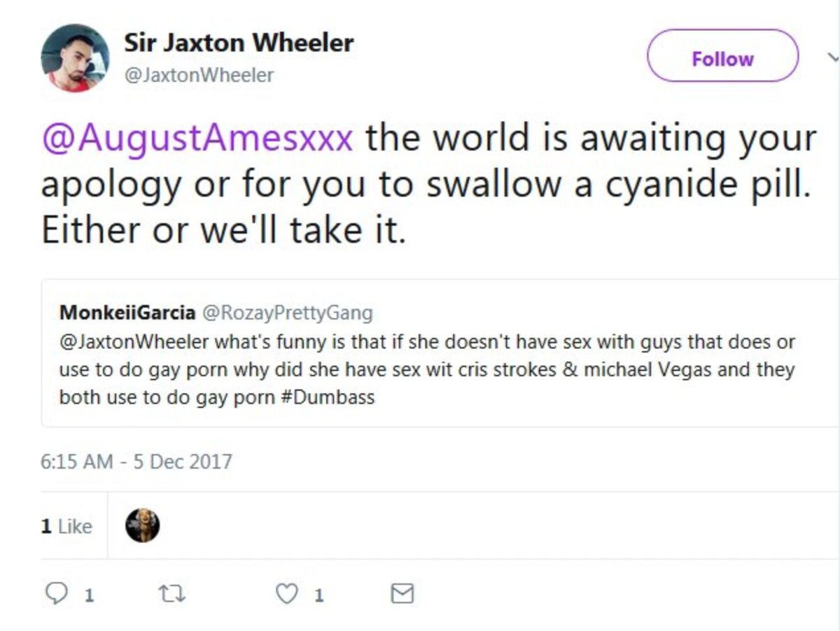Like the tweet with heart icon
The image size is (840, 631).
286,594
